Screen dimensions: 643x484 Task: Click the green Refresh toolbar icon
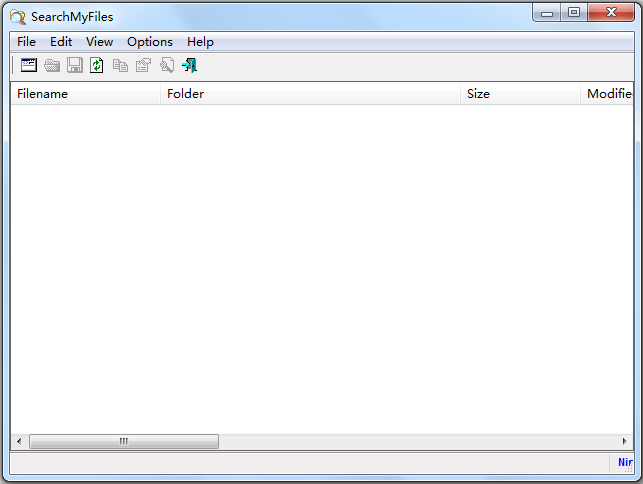[97, 65]
